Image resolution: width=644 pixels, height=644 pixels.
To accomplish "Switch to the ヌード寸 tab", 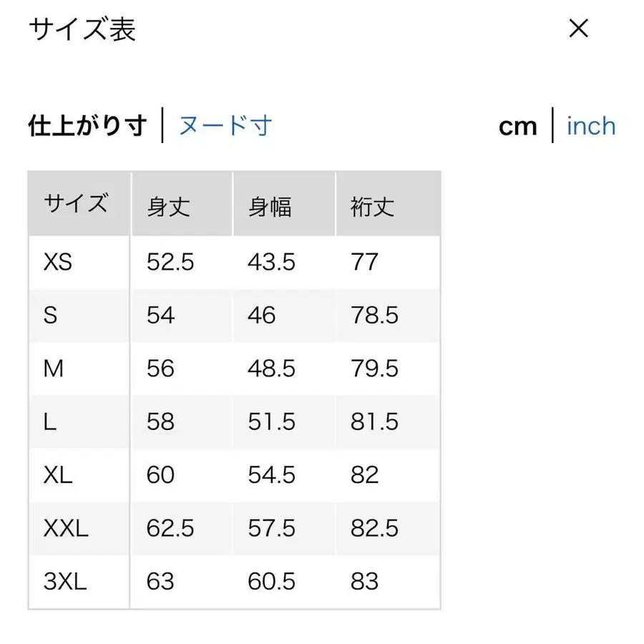I will tap(225, 125).
